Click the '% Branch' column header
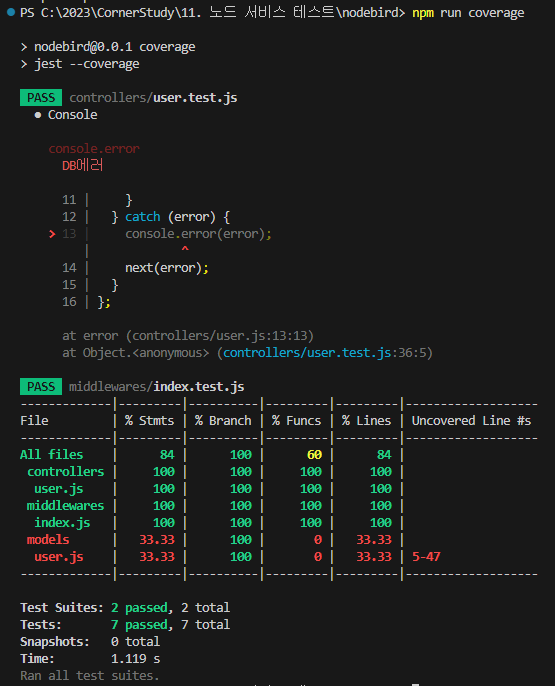Image resolution: width=555 pixels, height=686 pixels. 223,421
